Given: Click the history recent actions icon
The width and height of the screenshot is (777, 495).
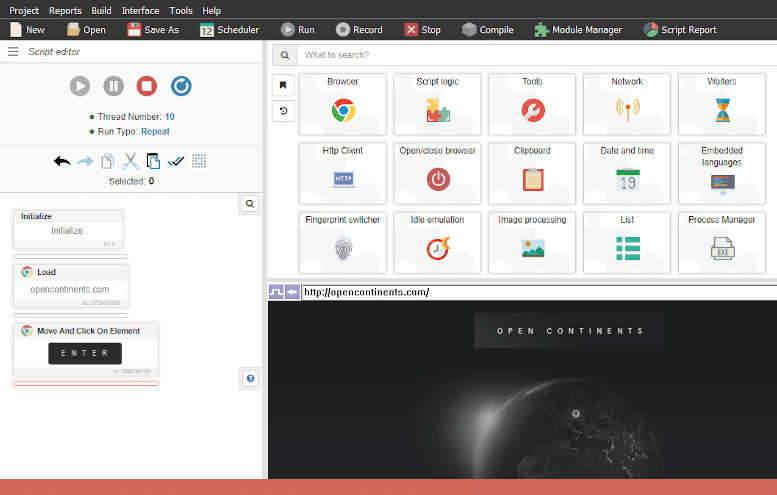Looking at the screenshot, I should [x=283, y=110].
